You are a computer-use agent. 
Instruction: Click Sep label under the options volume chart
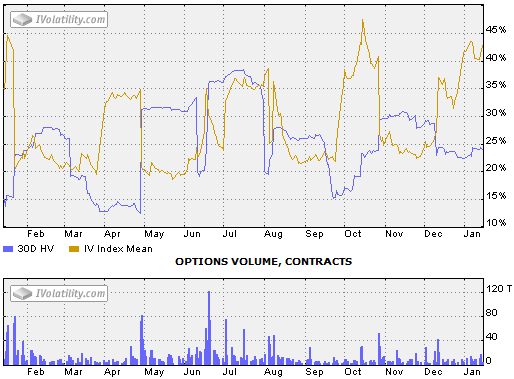[x=314, y=372]
